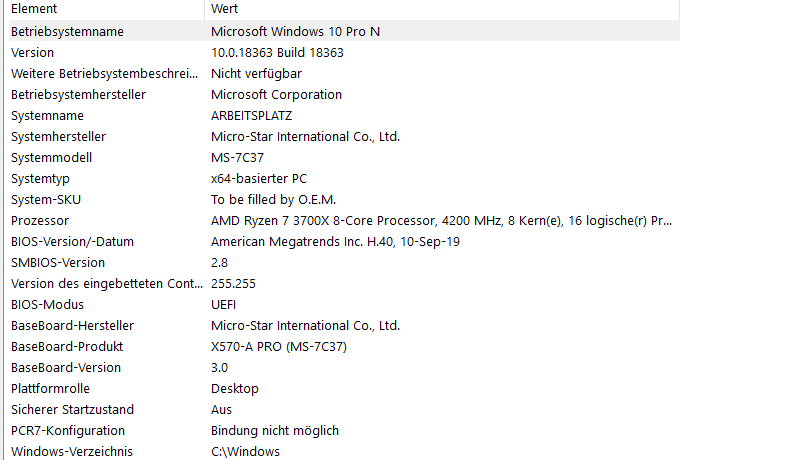This screenshot has height=460, width=811.
Task: Select the PCR7-Konfiguration row
Action: 344,431
